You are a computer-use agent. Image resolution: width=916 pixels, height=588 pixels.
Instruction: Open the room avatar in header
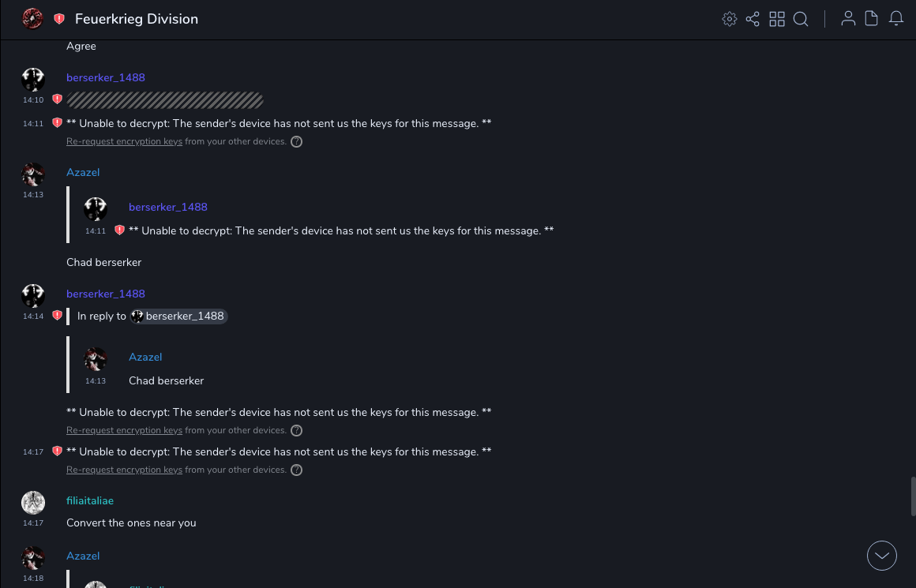32,19
